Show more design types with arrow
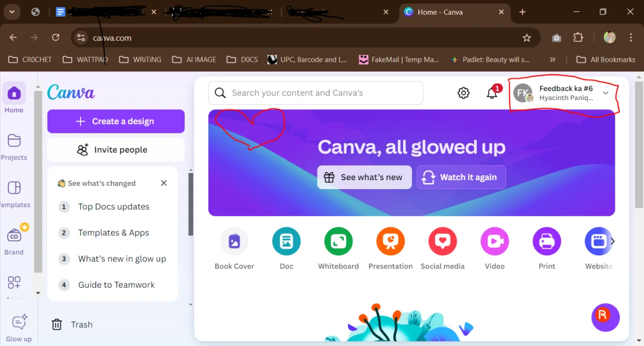 [612, 241]
